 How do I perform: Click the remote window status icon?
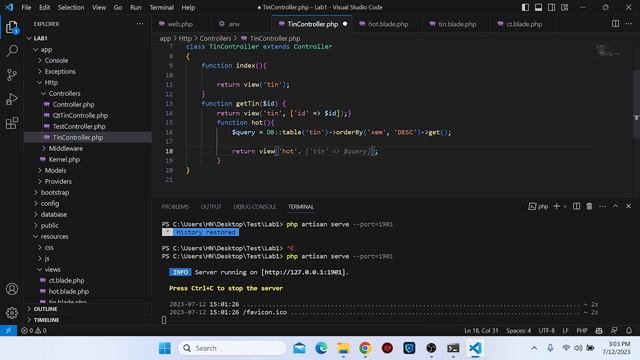click(x=8, y=331)
